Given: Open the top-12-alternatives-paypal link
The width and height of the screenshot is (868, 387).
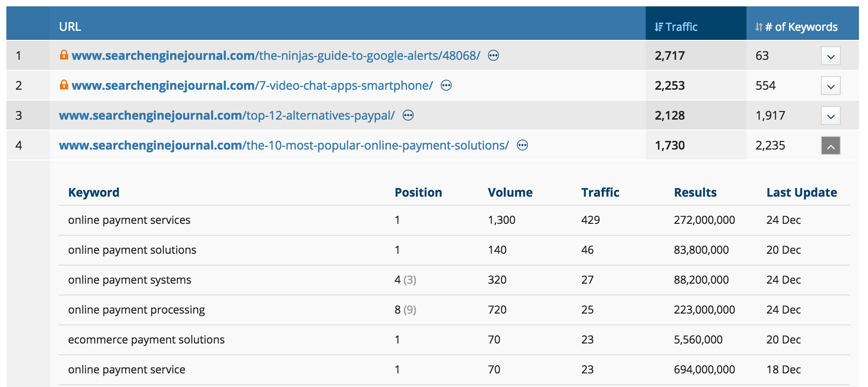Looking at the screenshot, I should (227, 116).
